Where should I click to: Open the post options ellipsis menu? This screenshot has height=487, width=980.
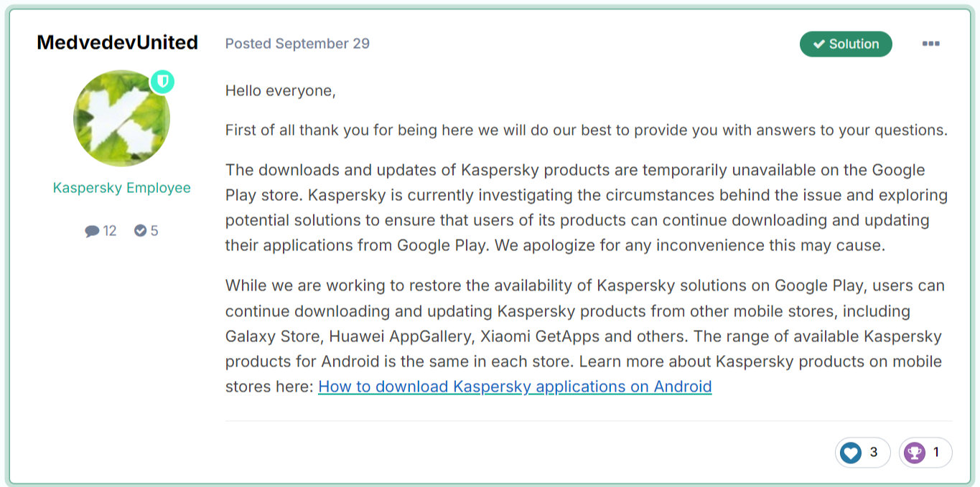click(930, 44)
